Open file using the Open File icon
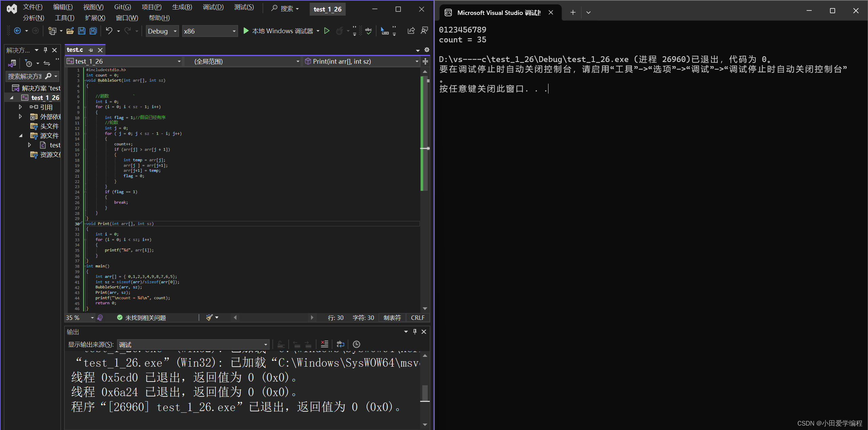 pyautogui.click(x=70, y=31)
